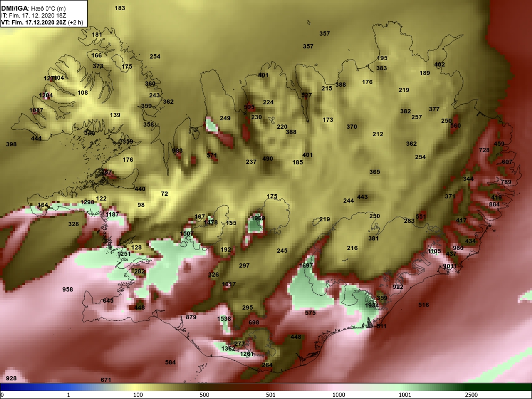Screen dimensions: 532x399
Task: Click the 1187 height value
Action: (113, 214)
